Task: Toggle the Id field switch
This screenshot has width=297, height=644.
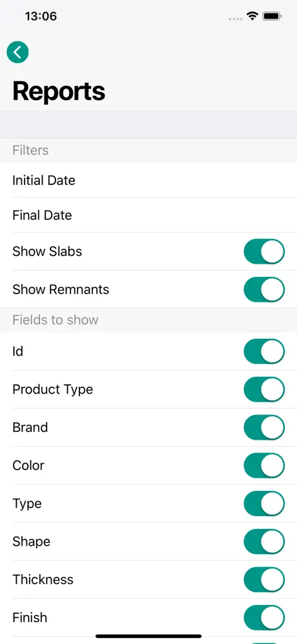Action: pos(264,352)
